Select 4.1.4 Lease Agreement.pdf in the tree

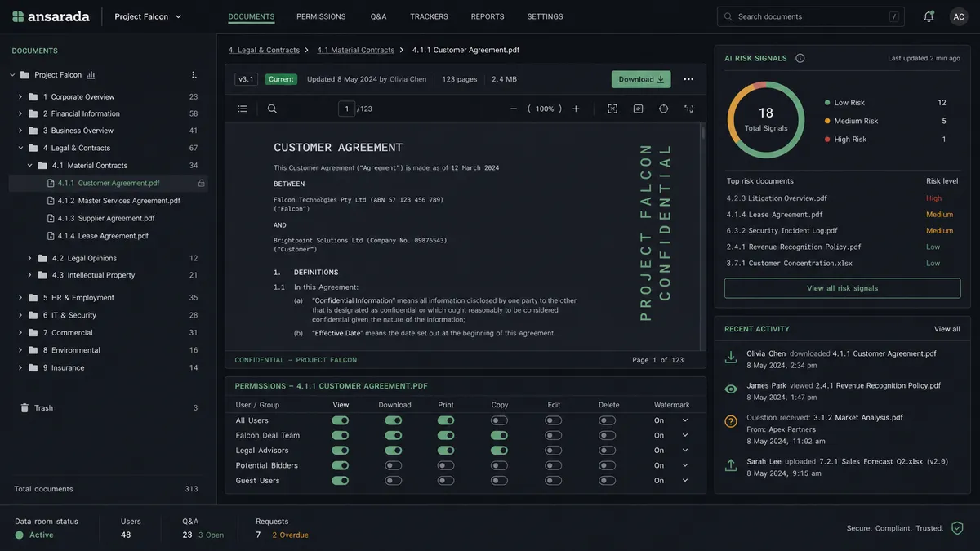pos(103,236)
